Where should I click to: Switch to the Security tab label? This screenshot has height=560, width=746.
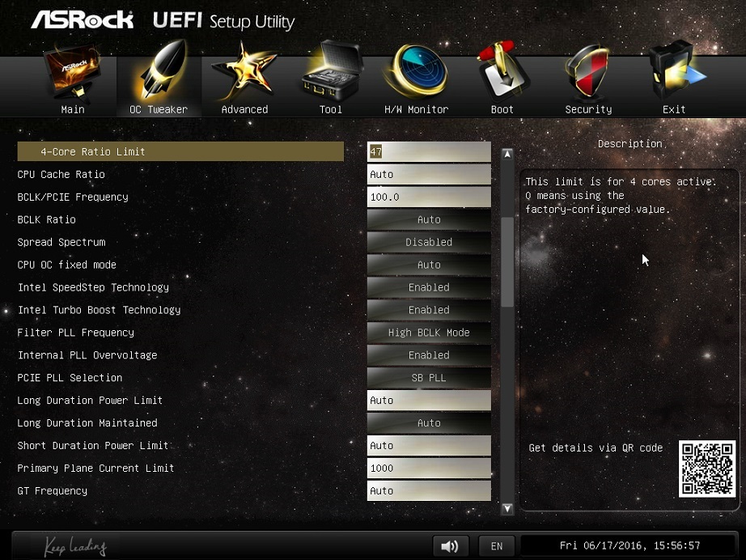click(588, 109)
